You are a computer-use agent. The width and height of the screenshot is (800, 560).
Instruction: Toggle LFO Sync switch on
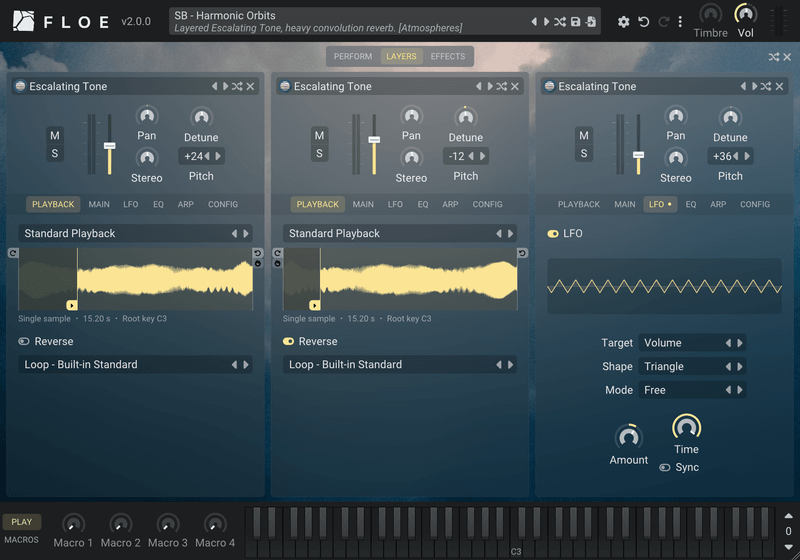tap(664, 468)
